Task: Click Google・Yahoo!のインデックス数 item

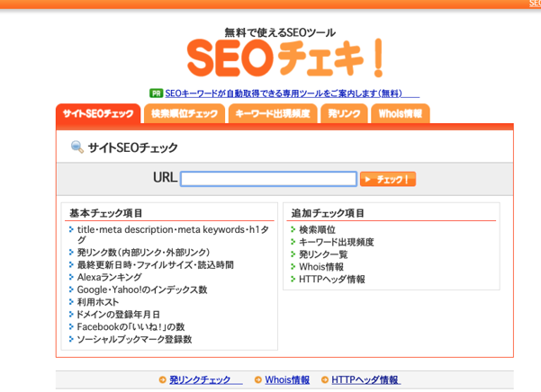Action: click(x=142, y=290)
